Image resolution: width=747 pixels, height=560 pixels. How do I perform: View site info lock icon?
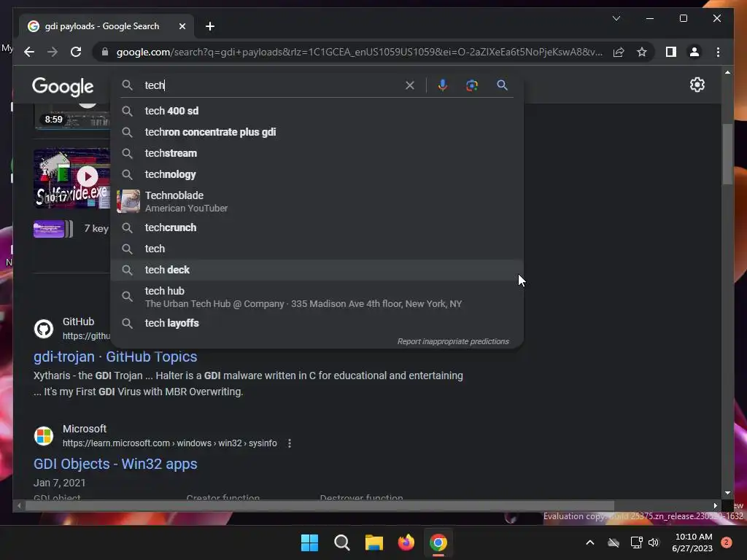[105, 52]
